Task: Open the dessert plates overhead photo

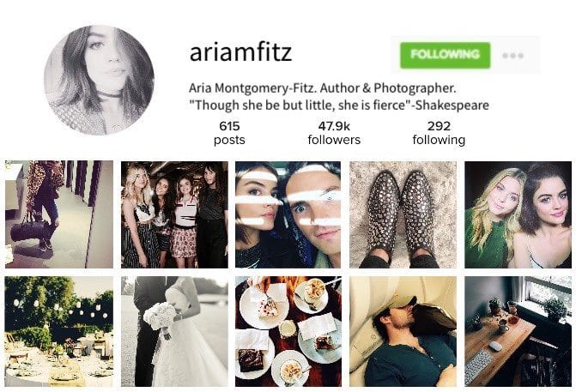Action: 288,331
